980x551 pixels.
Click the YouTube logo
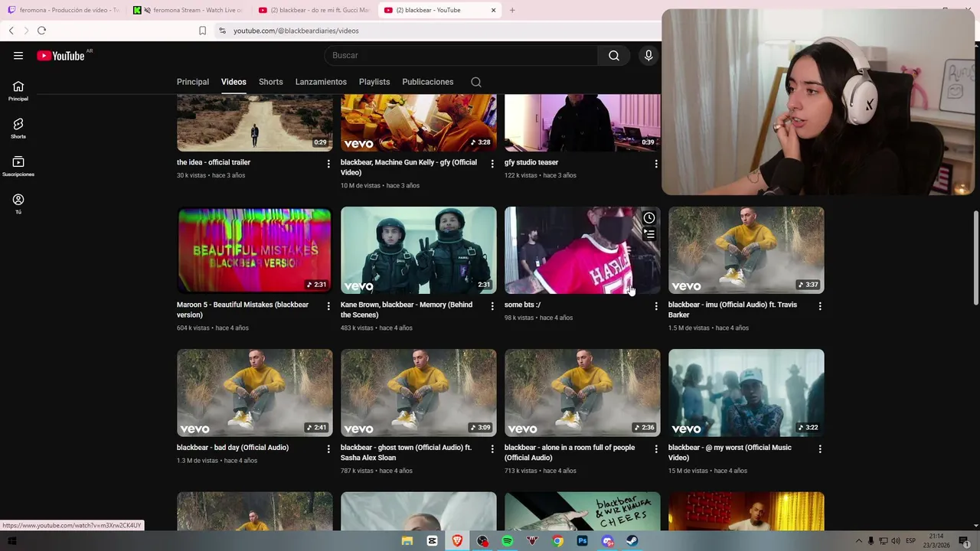click(61, 55)
